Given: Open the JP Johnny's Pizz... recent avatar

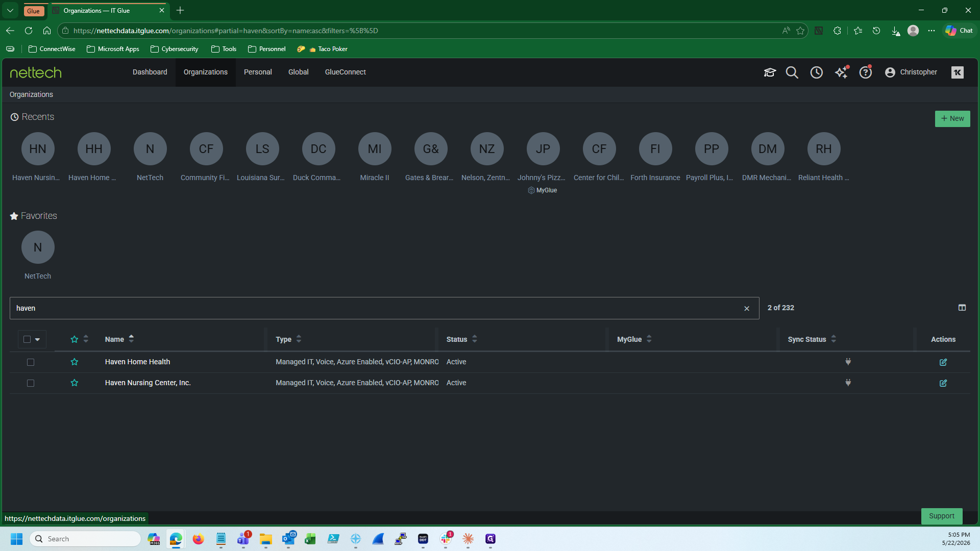Looking at the screenshot, I should [543, 149].
